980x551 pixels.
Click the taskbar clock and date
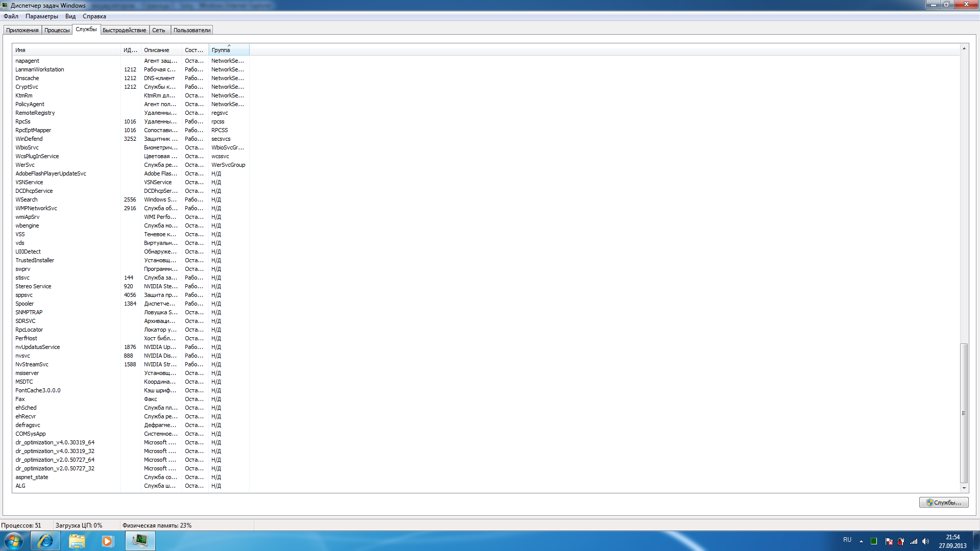952,541
